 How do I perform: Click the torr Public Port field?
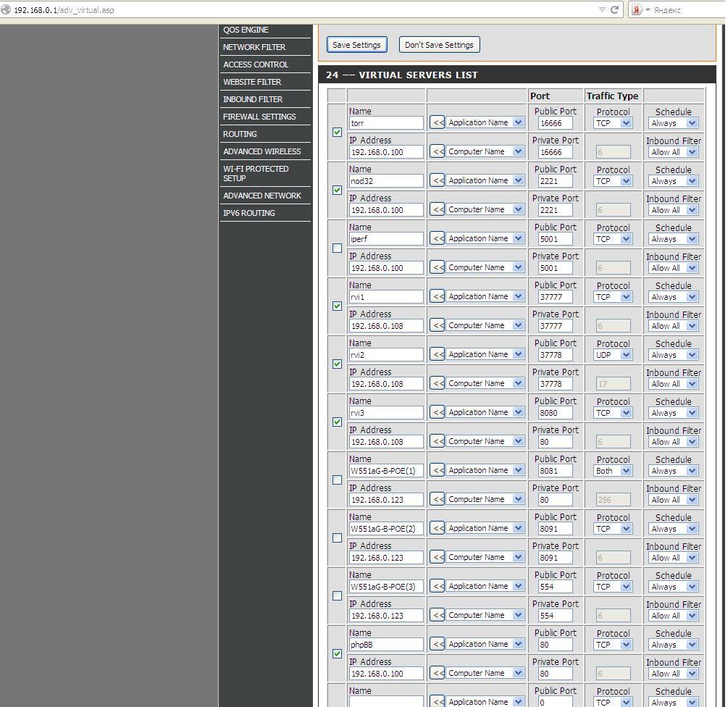coord(555,123)
